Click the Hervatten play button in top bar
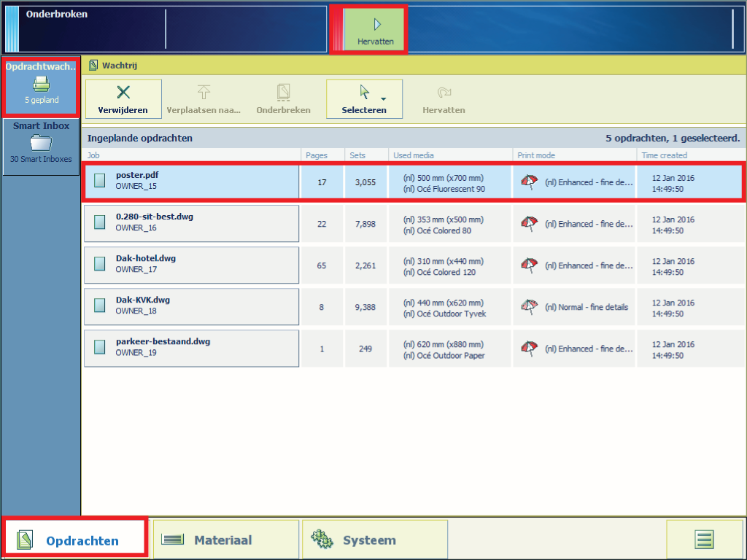Viewport: 747px width, 560px height. pyautogui.click(x=375, y=29)
